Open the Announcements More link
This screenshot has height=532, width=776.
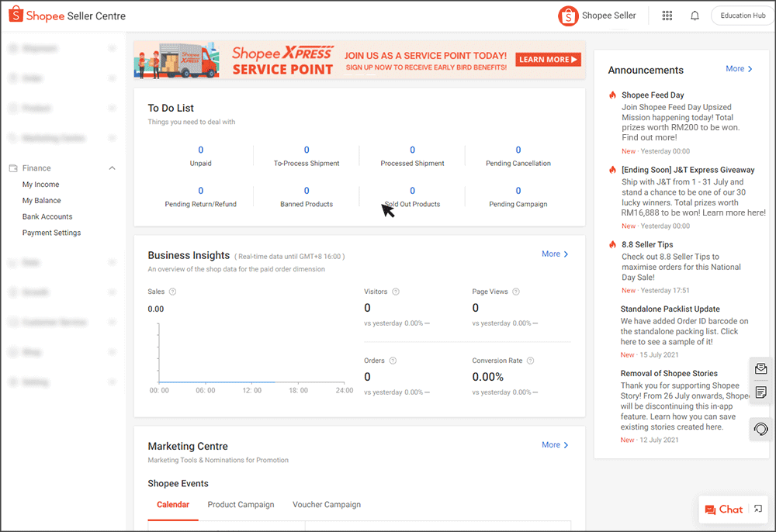tap(739, 69)
